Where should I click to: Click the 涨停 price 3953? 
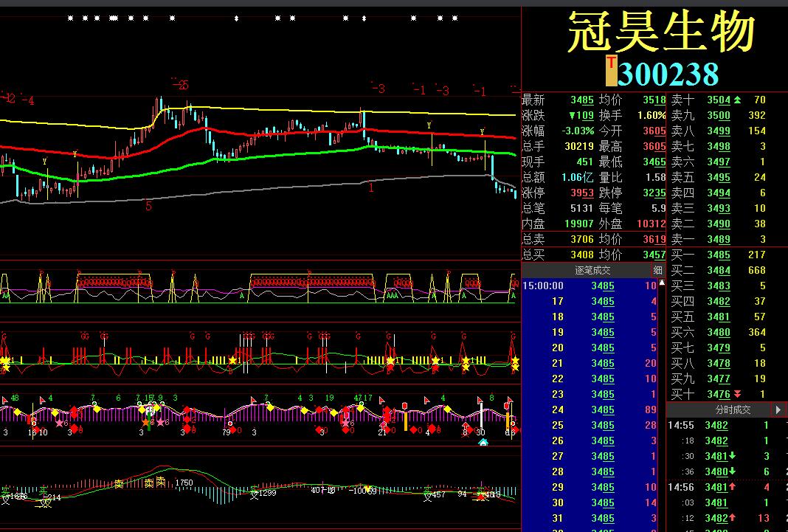coord(582,193)
